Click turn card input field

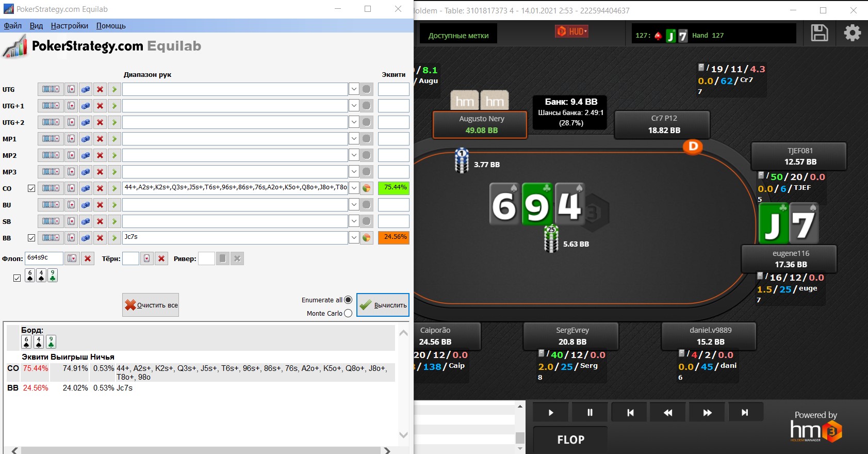[130, 258]
